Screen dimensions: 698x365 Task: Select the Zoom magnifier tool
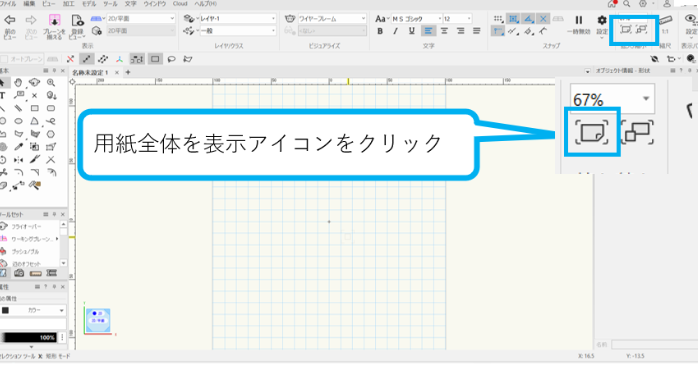[51, 82]
